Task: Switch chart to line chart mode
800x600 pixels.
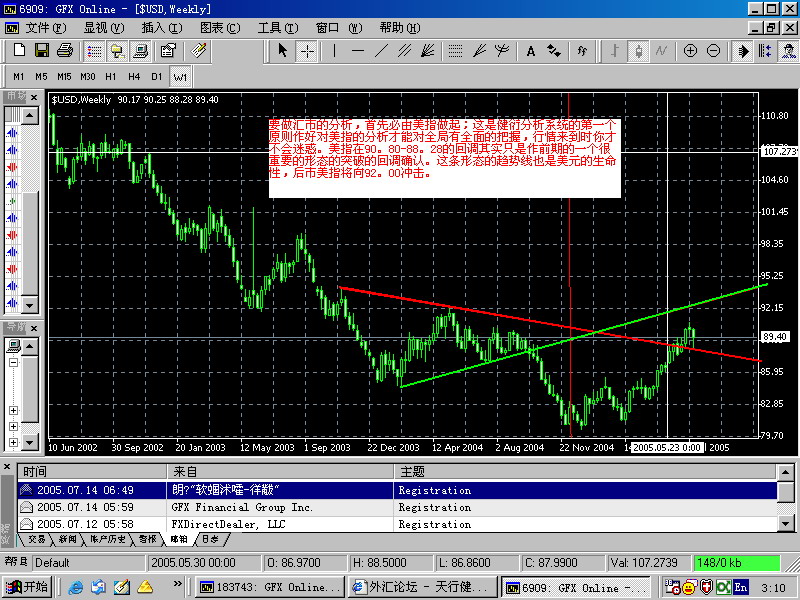Action: pos(661,51)
